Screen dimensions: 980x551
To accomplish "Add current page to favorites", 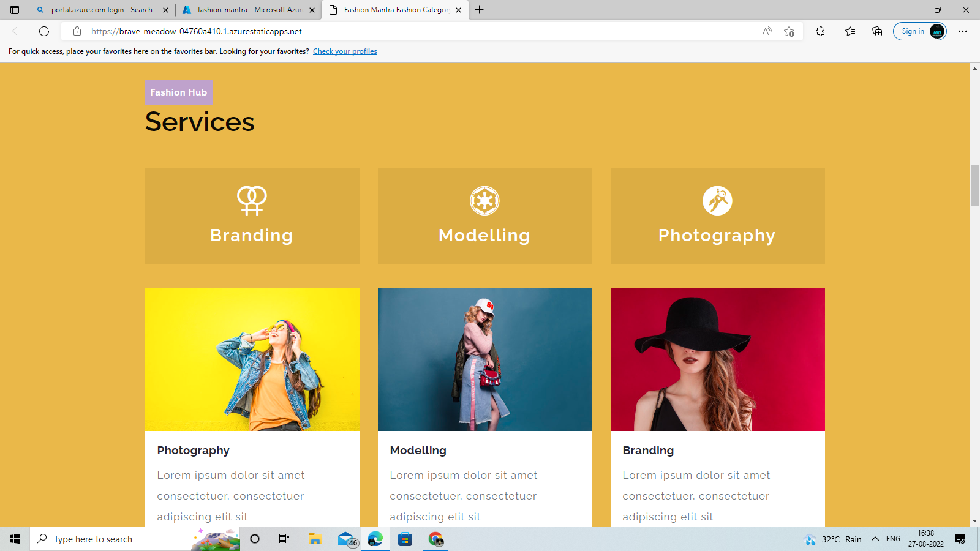I will (788, 31).
